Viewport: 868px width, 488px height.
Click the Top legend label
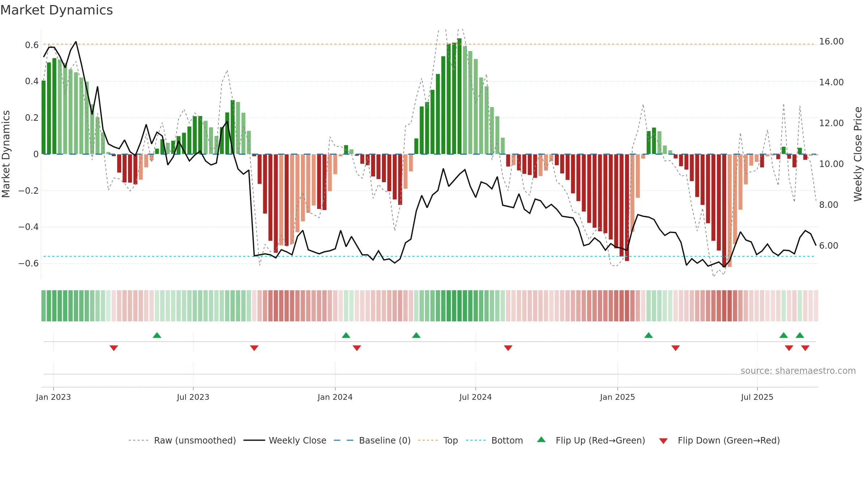click(x=451, y=440)
